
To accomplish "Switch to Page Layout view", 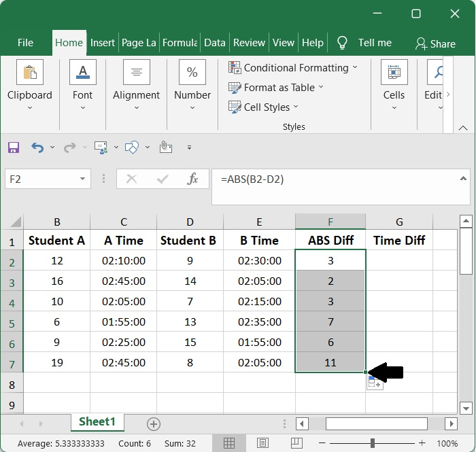I will [x=262, y=443].
